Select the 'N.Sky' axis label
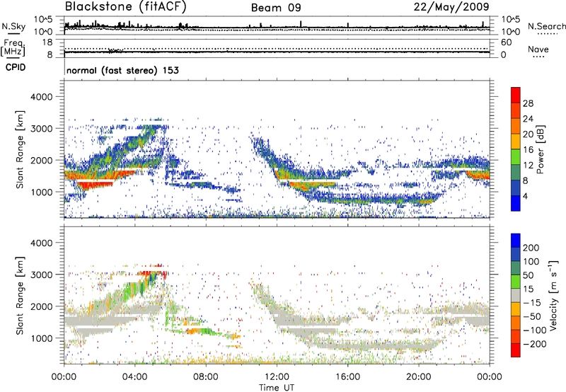This screenshot has width=566, height=392. click(x=13, y=26)
